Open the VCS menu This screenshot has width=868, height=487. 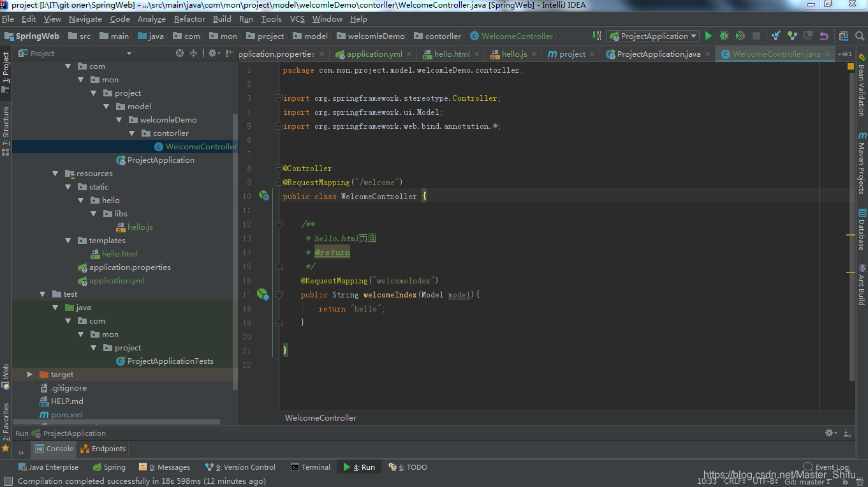(x=297, y=19)
